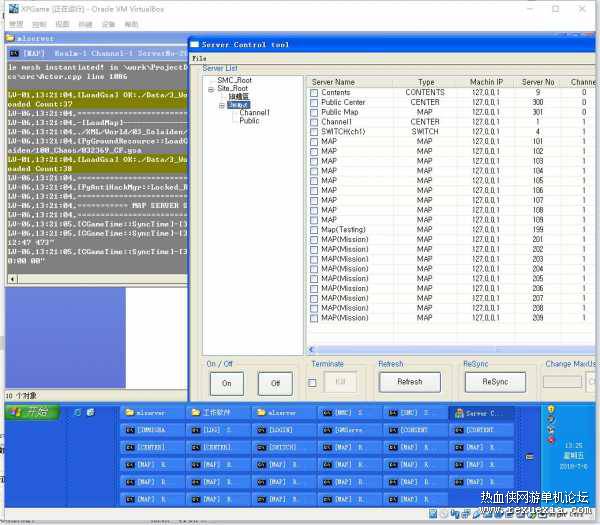Open the VirtualBox 帮助 menu
Image resolution: width=600 pixels, height=525 pixels.
click(x=131, y=24)
